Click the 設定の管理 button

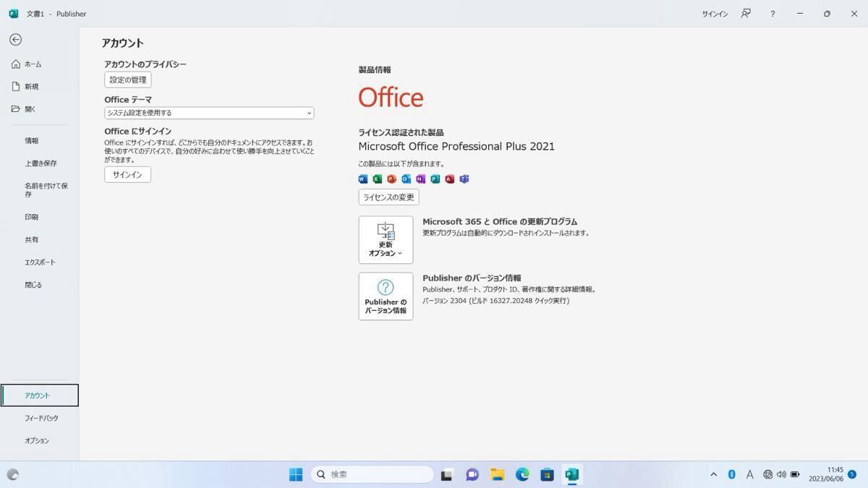click(128, 80)
